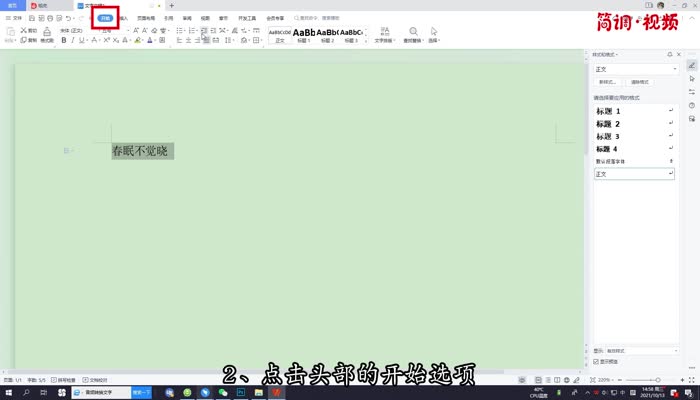Click the Select arrow tool in ribbon
700x400 pixels.
(434, 33)
